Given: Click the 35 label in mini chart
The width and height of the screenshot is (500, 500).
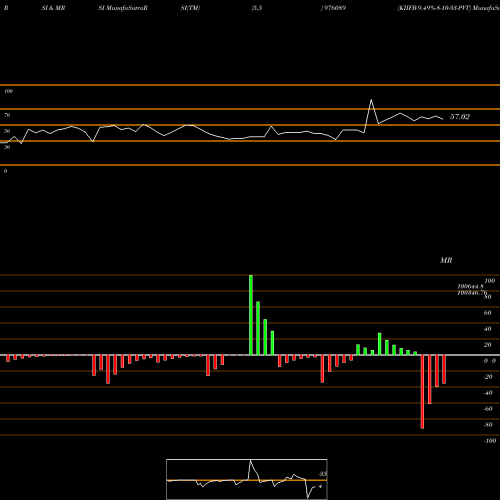Looking at the screenshot, I should click(322, 474).
